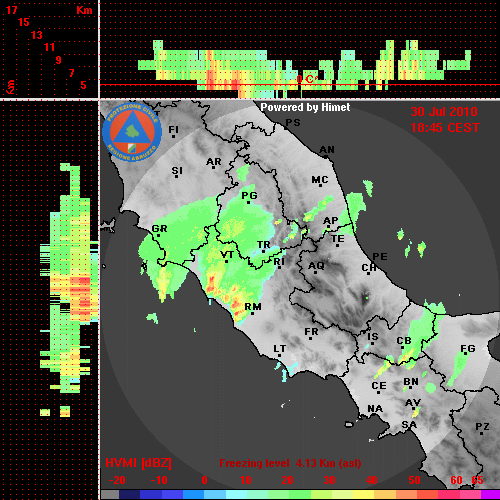Click the FI city label on the map
Screen dimensions: 500x500
(x=173, y=129)
